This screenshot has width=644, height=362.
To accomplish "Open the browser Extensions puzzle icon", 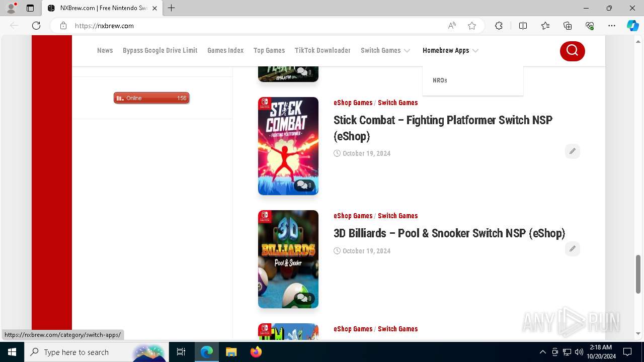I will (499, 26).
